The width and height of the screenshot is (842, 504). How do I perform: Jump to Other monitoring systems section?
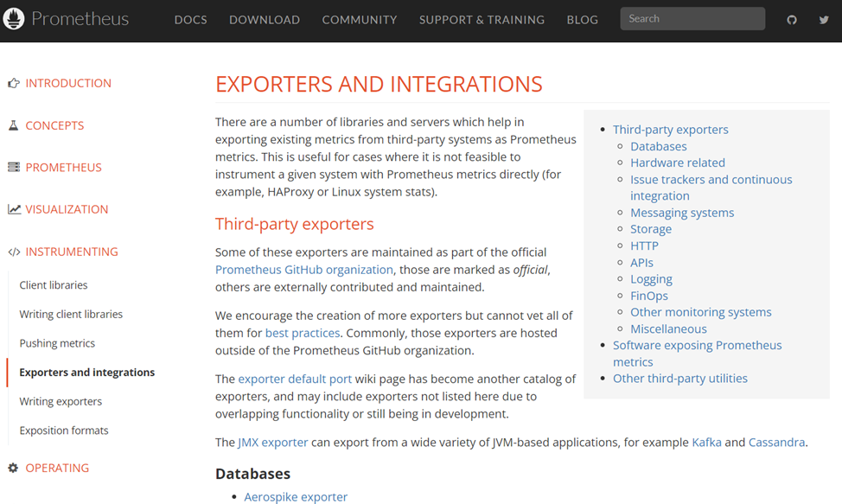point(701,312)
